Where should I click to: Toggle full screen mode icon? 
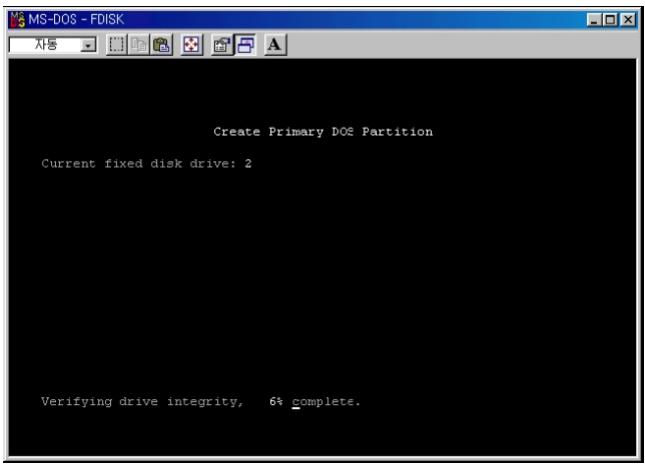pyautogui.click(x=191, y=44)
